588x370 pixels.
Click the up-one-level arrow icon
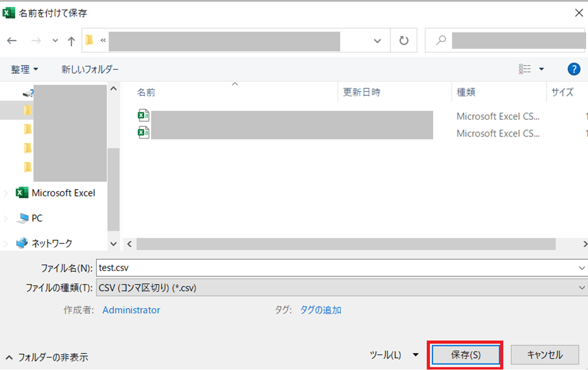71,41
